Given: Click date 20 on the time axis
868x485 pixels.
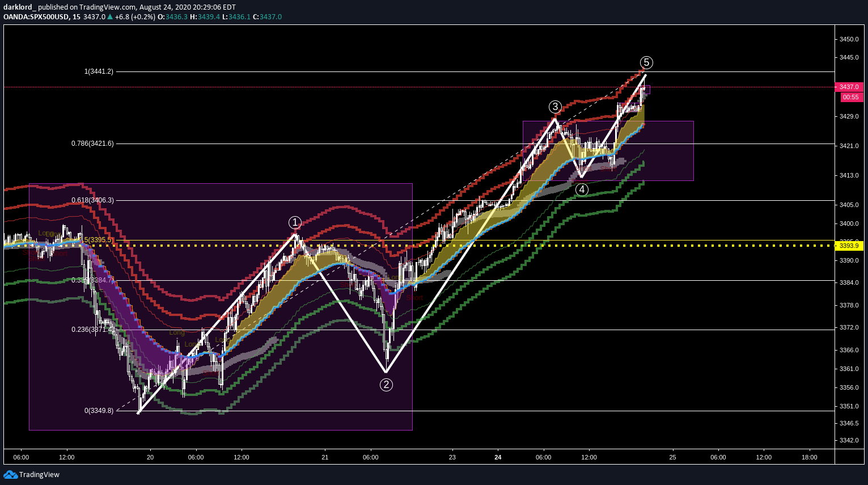Looking at the screenshot, I should [x=150, y=457].
